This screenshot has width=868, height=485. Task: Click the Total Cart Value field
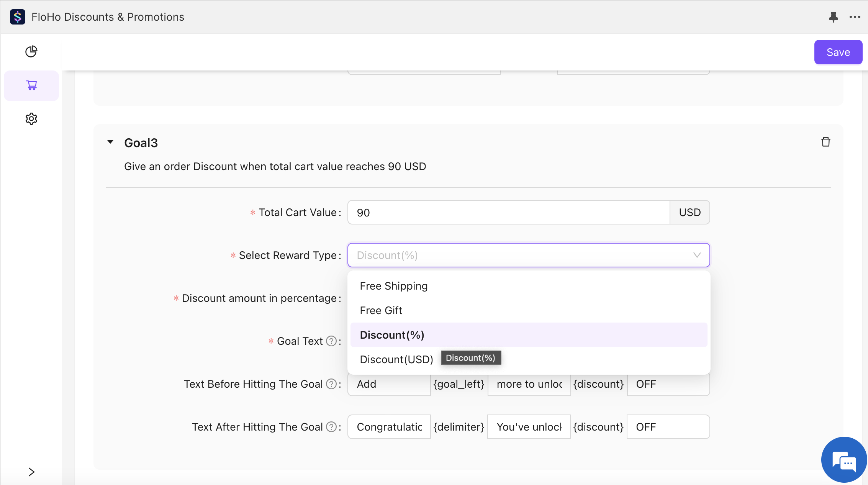[x=508, y=213]
